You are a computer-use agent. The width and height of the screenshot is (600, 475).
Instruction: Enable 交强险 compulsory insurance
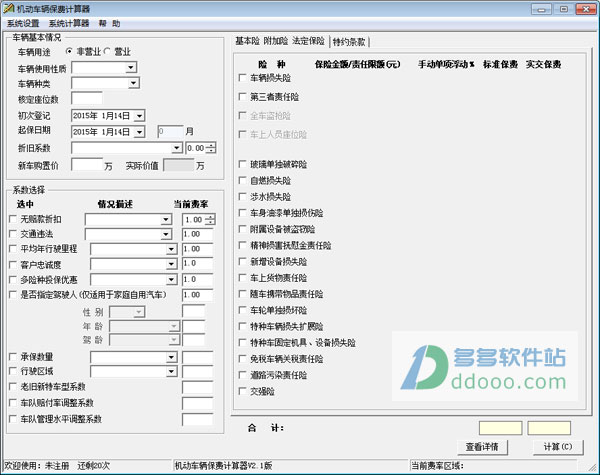click(242, 391)
